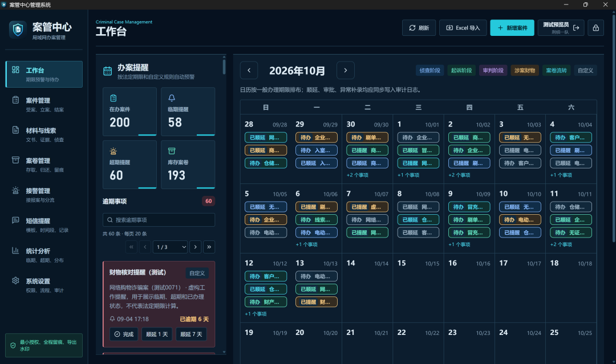616x364 pixels.
Task: Switch to the 工作台 sidebar tab
Action: pyautogui.click(x=43, y=74)
